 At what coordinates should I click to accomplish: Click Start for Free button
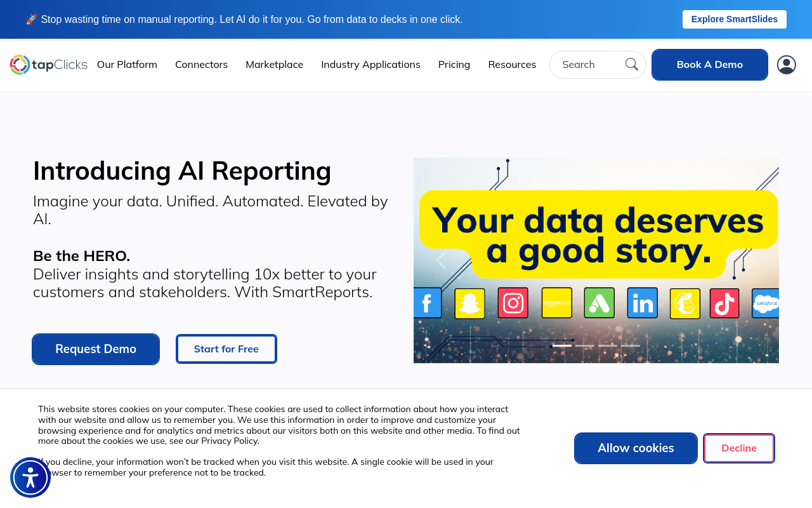pyautogui.click(x=226, y=349)
